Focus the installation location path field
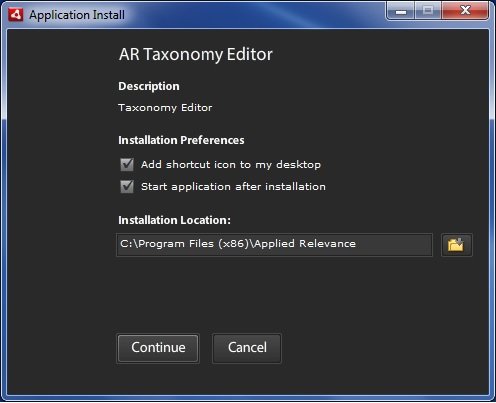The height and width of the screenshot is (403, 496). click(x=274, y=245)
